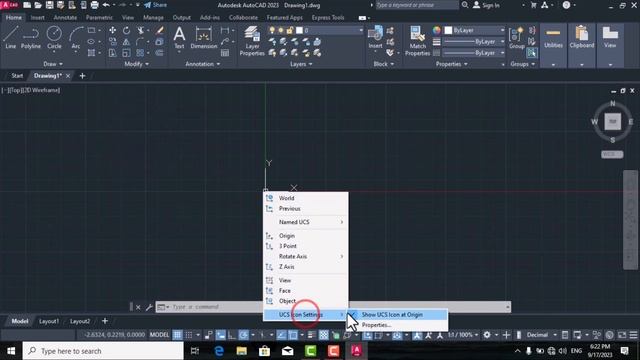The height and width of the screenshot is (360, 640).
Task: Toggle MODEL space button in status bar
Action: 159,335
